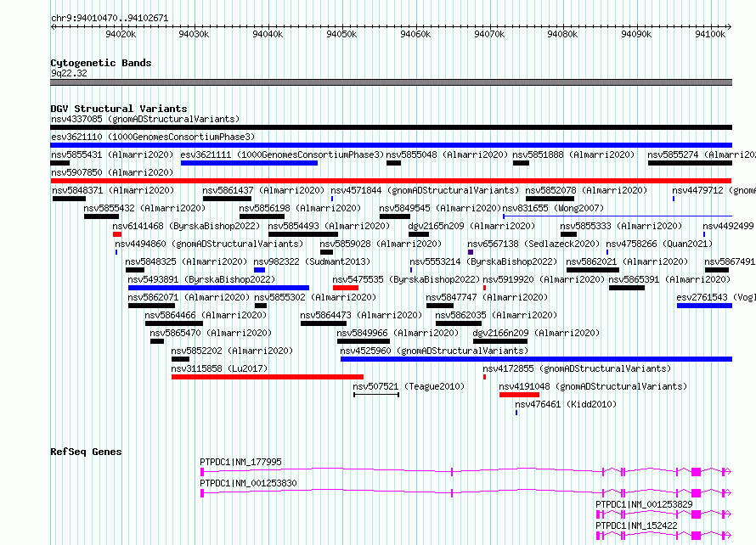Open the nsv4571844 gnomADStructuralVariants label
Screen dimensions: 756x545
tap(425, 190)
